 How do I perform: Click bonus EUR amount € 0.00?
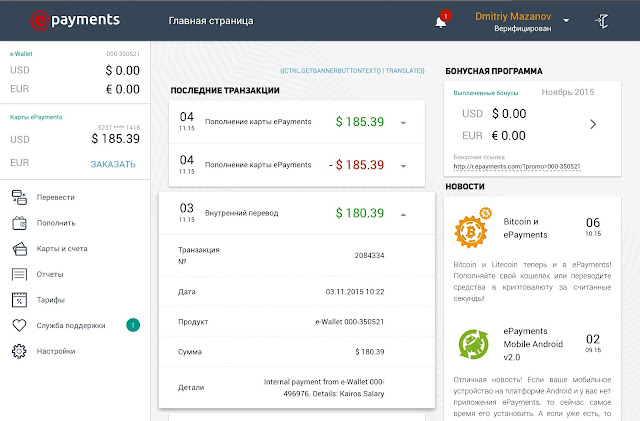pos(508,136)
